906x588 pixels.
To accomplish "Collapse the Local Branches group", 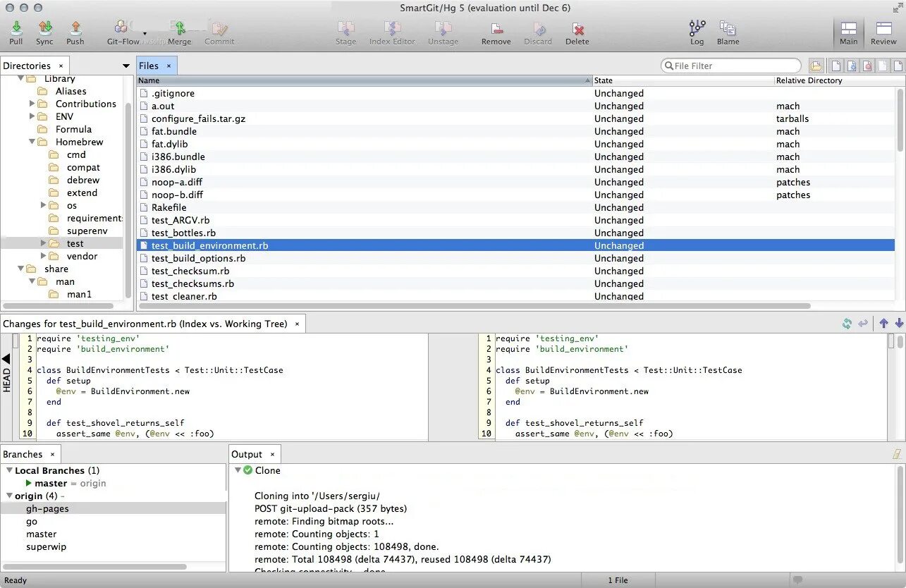I will tap(9, 470).
